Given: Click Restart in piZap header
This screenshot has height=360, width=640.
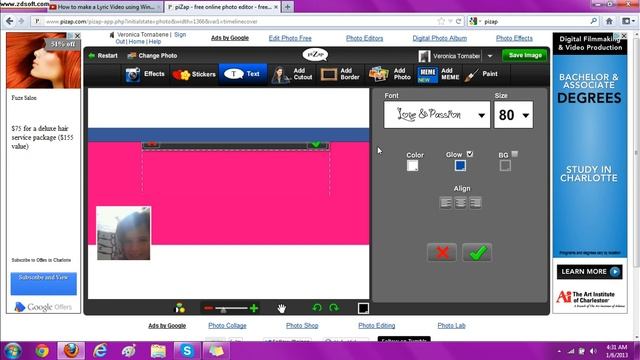Looking at the screenshot, I should tap(103, 56).
